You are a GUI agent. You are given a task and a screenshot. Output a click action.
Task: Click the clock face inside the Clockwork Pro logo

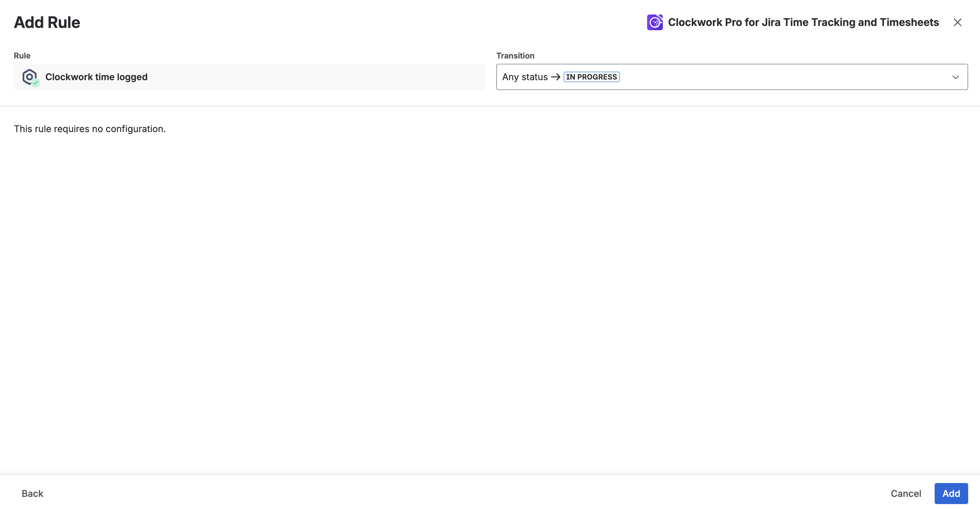[x=655, y=22]
